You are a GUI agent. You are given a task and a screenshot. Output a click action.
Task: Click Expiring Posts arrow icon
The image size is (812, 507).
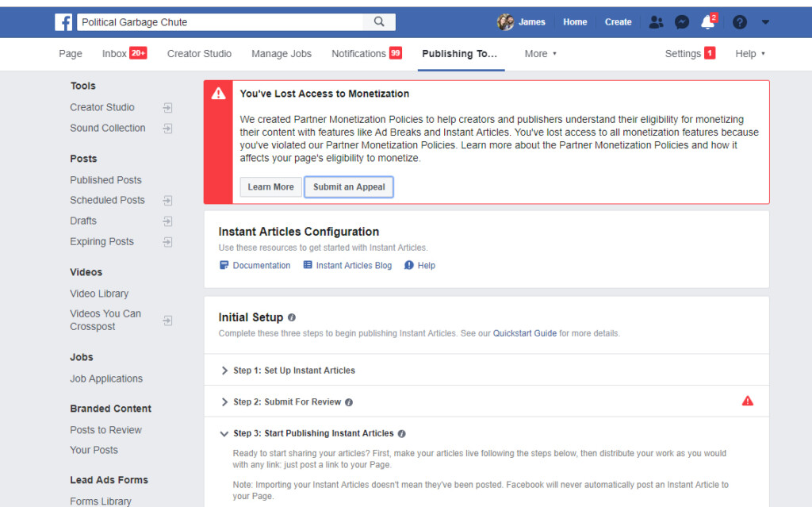coord(167,242)
